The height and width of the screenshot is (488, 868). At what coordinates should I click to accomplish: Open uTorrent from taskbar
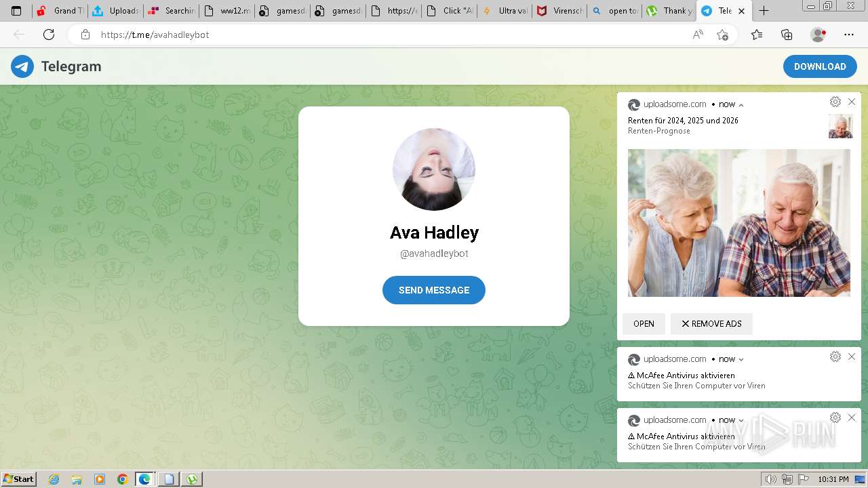tap(193, 479)
